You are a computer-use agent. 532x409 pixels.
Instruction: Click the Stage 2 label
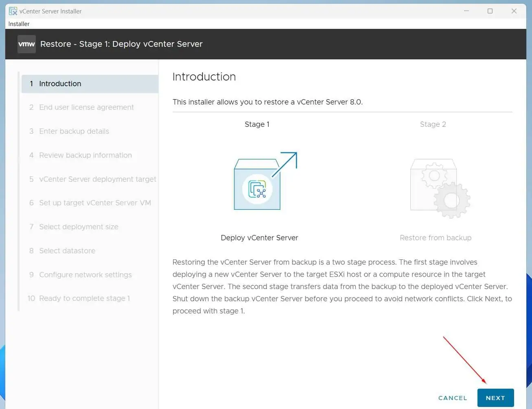(x=433, y=124)
